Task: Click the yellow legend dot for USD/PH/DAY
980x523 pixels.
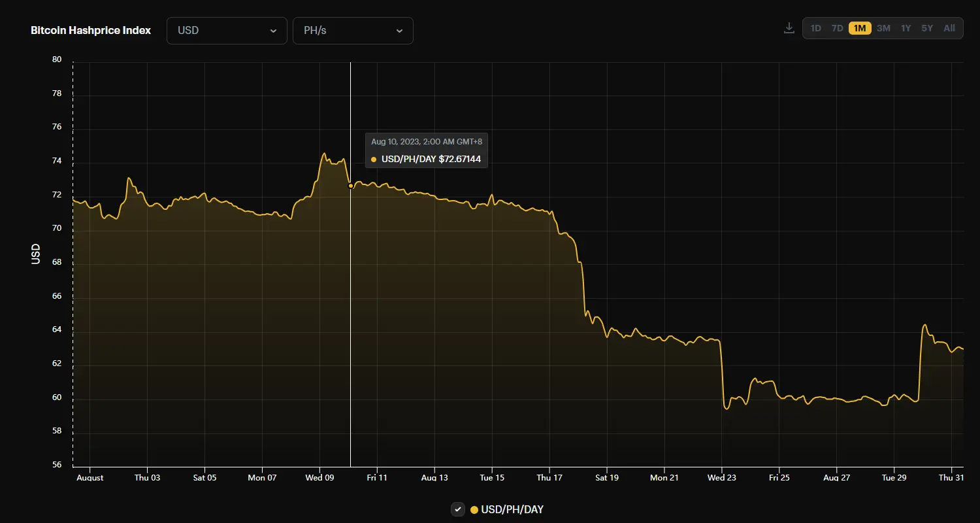Action: point(474,510)
